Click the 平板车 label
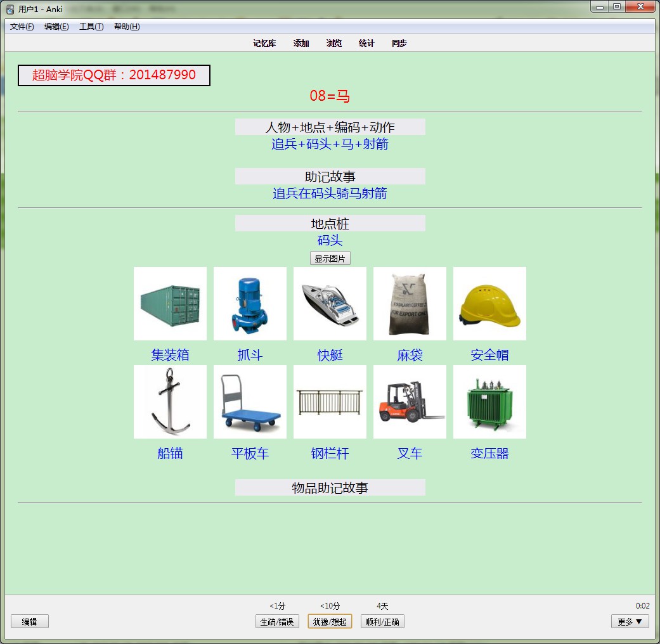 [250, 453]
